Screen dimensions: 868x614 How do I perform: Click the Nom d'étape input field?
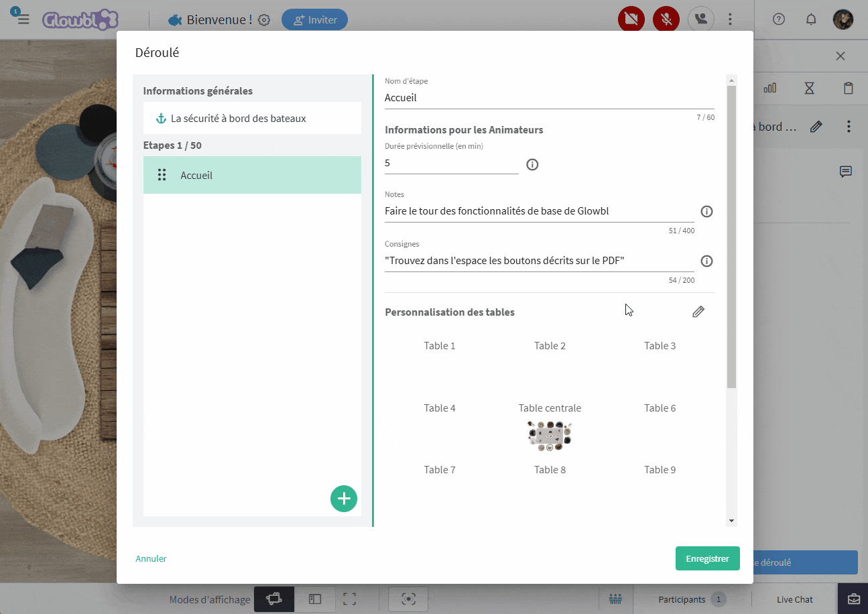pos(550,98)
